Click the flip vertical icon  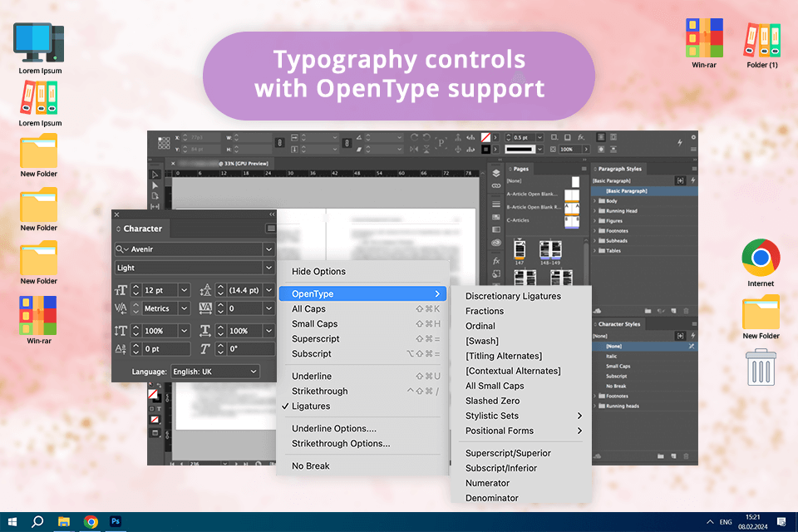[x=426, y=149]
